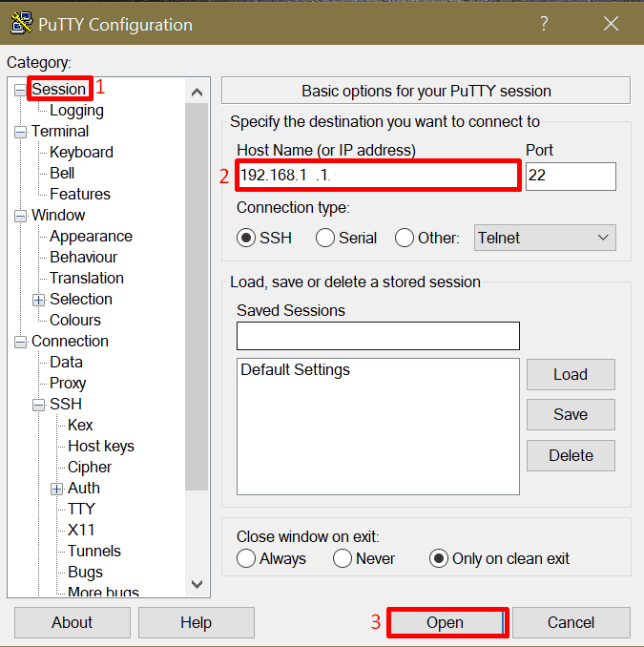
Task: Select Default Settings in sessions list
Action: (x=295, y=369)
